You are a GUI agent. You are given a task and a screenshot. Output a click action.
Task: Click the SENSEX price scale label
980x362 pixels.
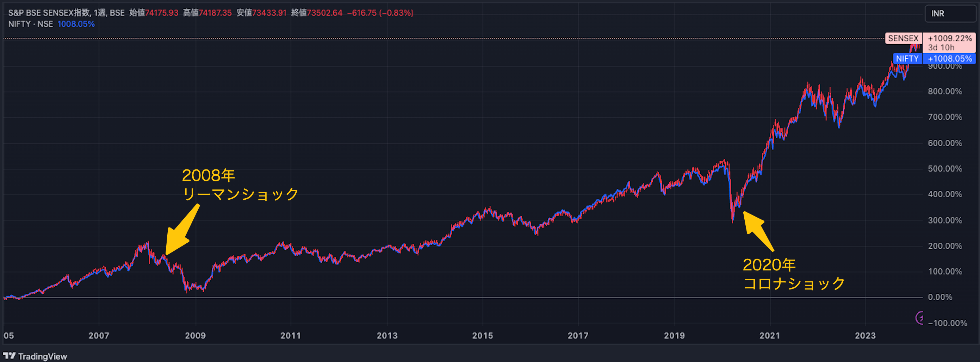pos(903,38)
